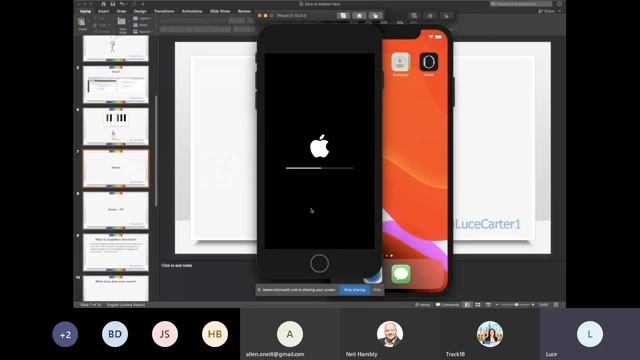Open the Insert ribbon tab

(103, 11)
